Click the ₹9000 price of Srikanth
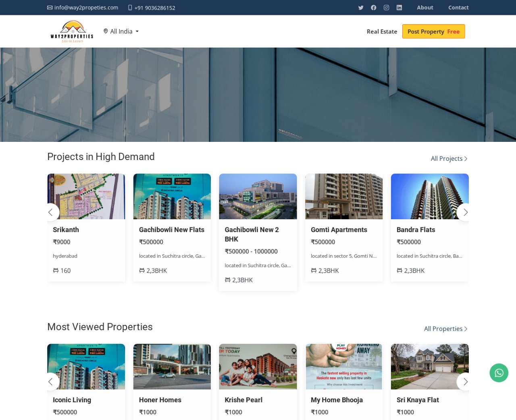 62,242
